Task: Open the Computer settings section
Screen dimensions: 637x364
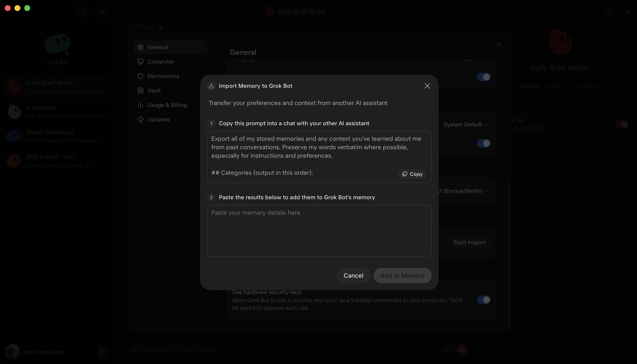Action: [170, 61]
